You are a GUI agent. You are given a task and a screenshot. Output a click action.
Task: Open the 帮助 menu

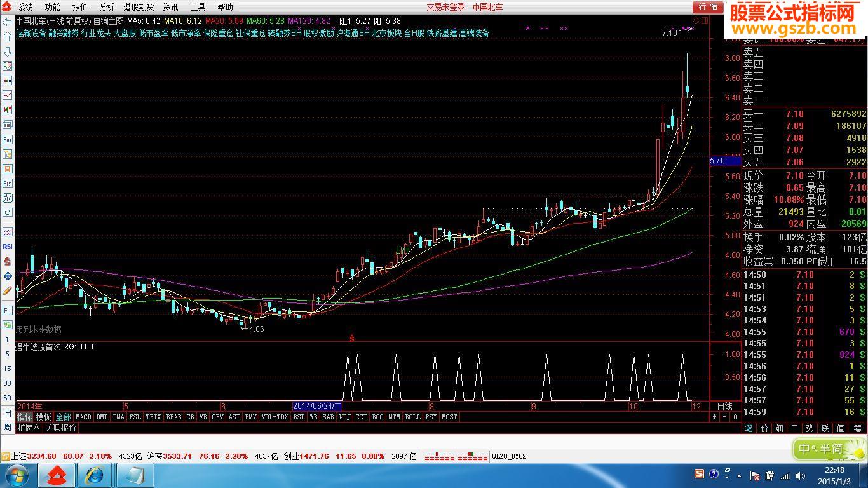pyautogui.click(x=226, y=7)
